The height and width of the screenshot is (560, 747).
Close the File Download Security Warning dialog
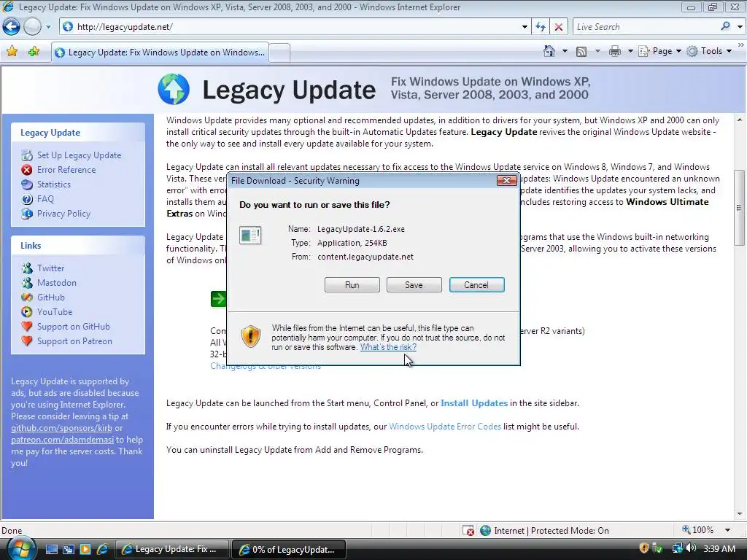point(507,181)
